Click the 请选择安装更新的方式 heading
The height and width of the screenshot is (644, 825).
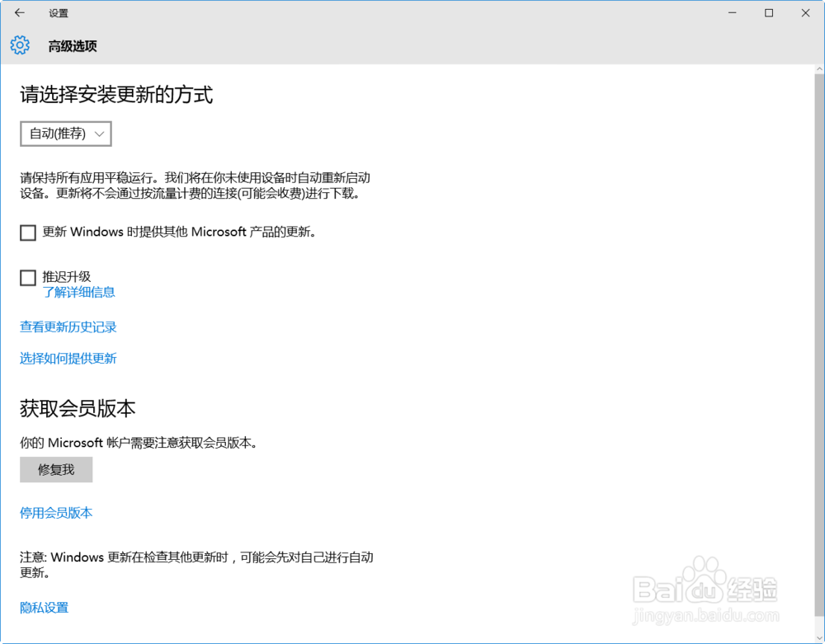pyautogui.click(x=116, y=95)
